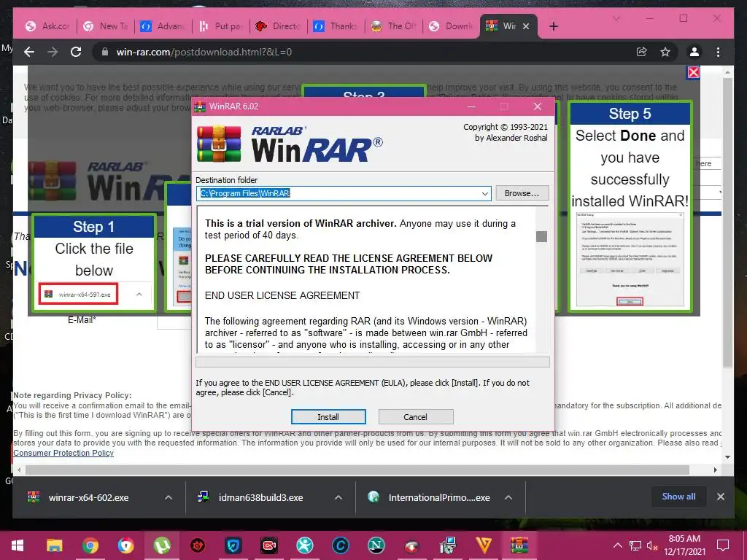Go back with the browser back arrow

point(29,52)
